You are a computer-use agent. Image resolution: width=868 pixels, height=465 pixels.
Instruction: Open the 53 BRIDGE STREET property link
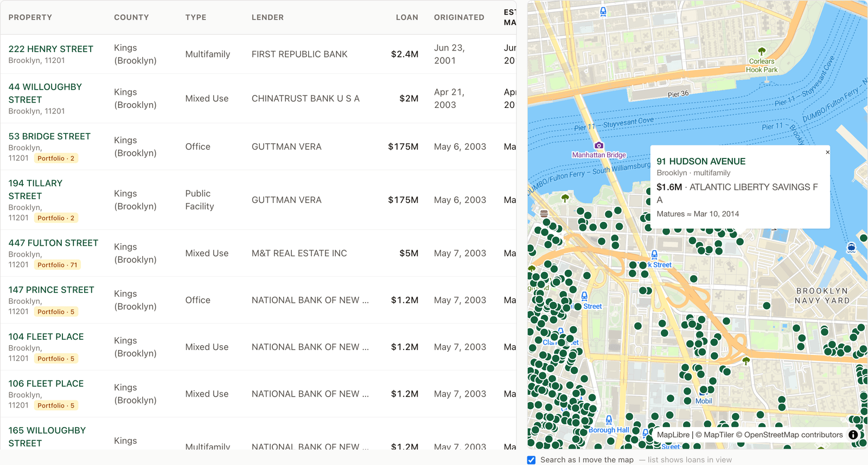tap(49, 136)
